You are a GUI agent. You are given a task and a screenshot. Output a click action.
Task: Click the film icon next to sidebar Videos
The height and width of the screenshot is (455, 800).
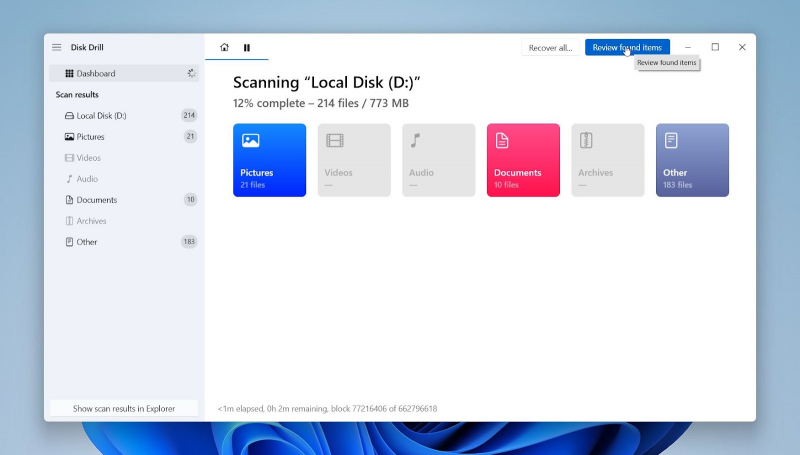(x=69, y=158)
